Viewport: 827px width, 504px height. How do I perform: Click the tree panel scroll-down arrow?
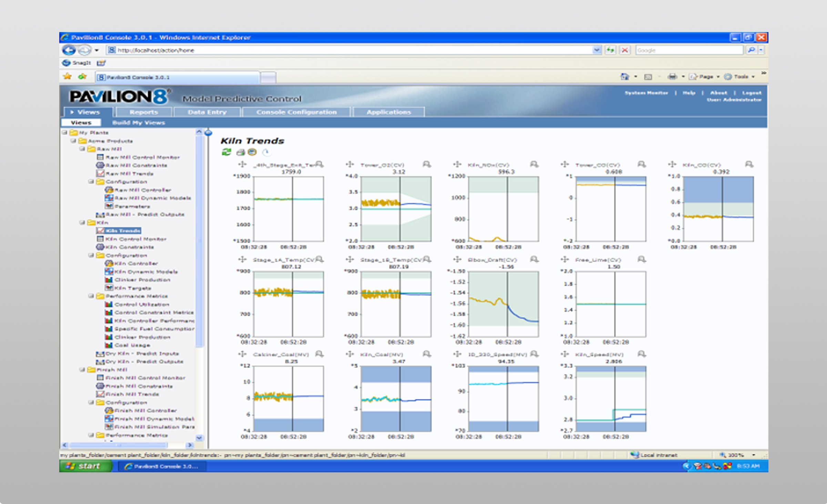(199, 438)
